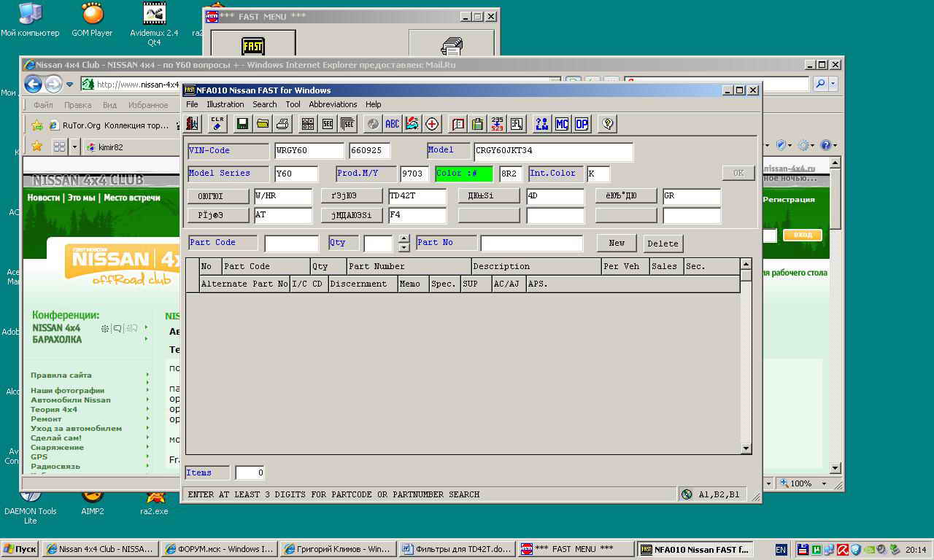Open the Tool menu
Viewport: 934px width, 560px height.
[293, 104]
